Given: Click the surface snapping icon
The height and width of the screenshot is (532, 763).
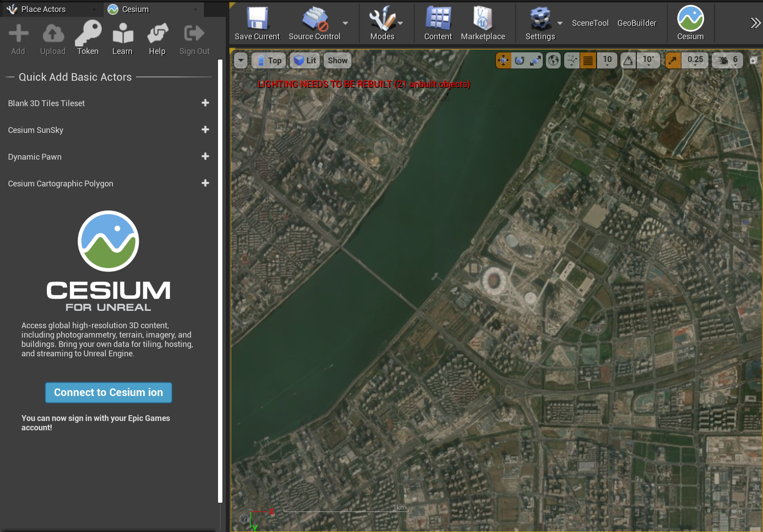Looking at the screenshot, I should coord(572,61).
